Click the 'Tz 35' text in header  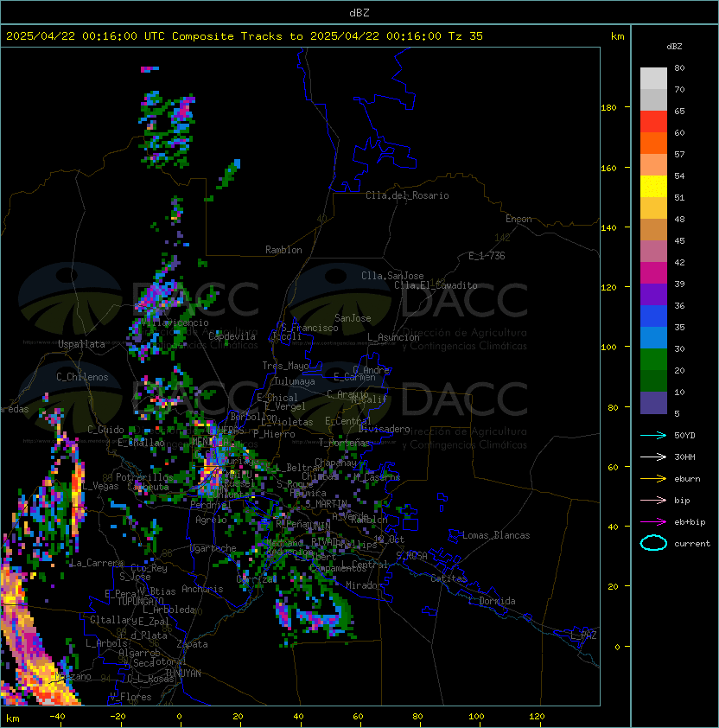click(466, 35)
